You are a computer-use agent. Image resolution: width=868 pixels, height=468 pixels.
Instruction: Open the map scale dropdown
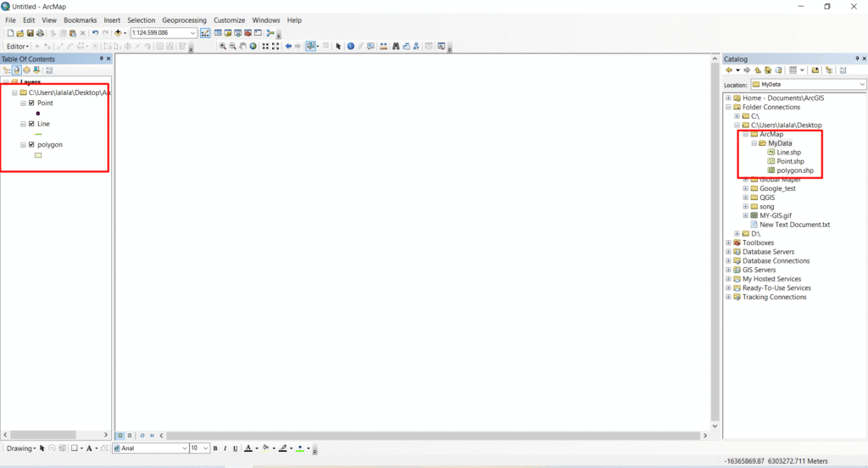click(x=192, y=33)
